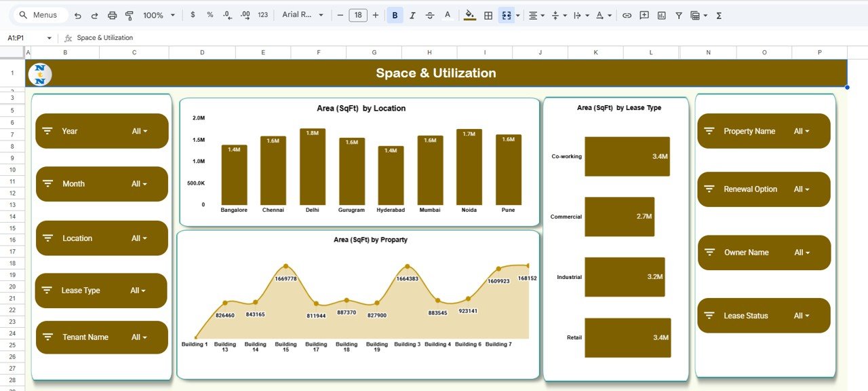Open the Insert comment icon
The height and width of the screenshot is (391, 868).
pyautogui.click(x=644, y=15)
